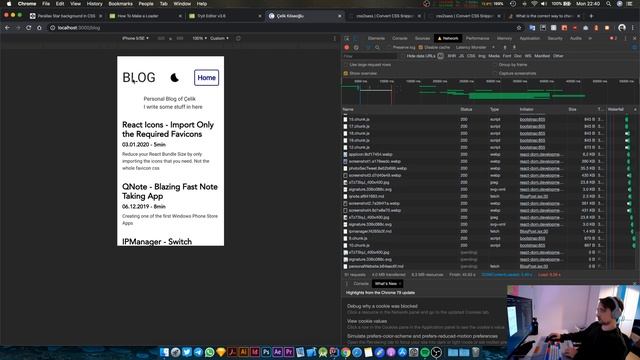Filter network requests by XHR

(451, 56)
